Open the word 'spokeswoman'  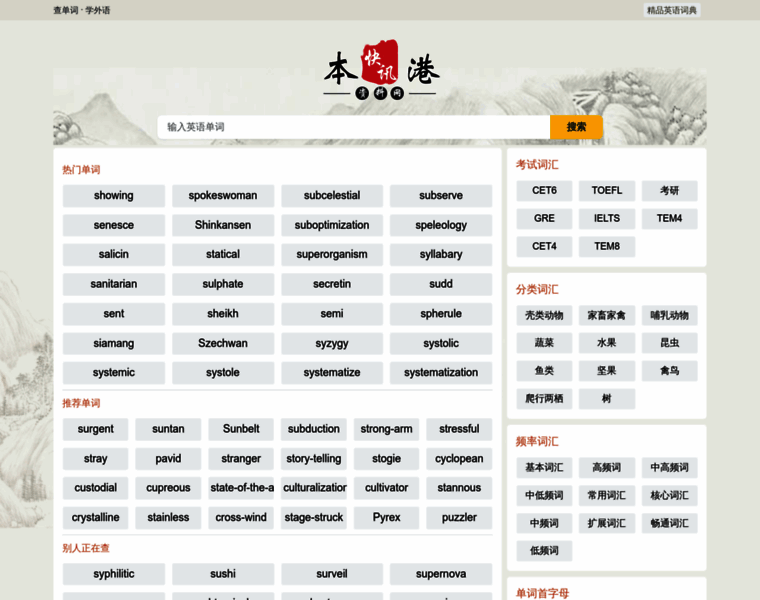click(x=223, y=196)
